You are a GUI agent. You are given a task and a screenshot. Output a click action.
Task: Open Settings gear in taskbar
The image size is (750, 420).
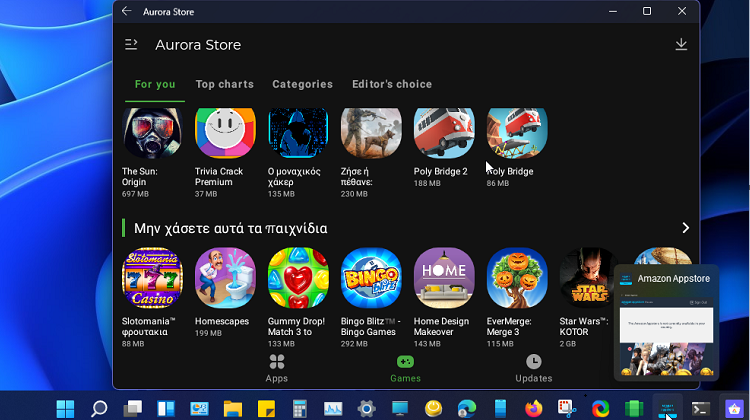367,409
